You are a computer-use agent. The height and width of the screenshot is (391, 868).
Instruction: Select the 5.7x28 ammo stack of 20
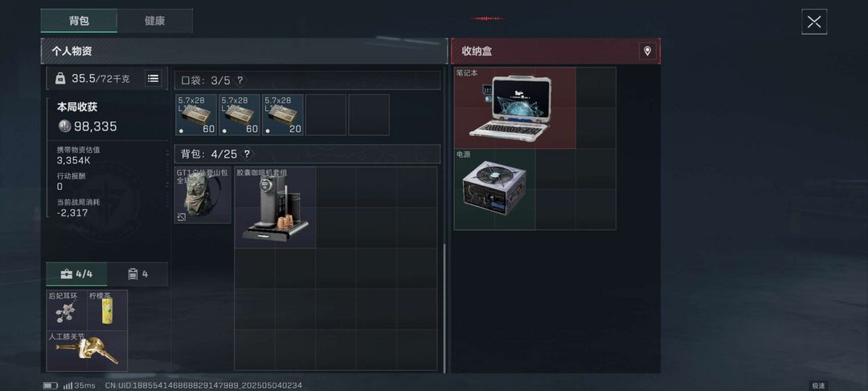[282, 114]
